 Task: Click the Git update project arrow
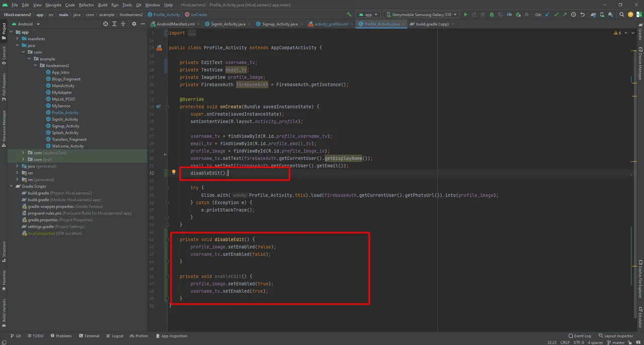point(547,15)
